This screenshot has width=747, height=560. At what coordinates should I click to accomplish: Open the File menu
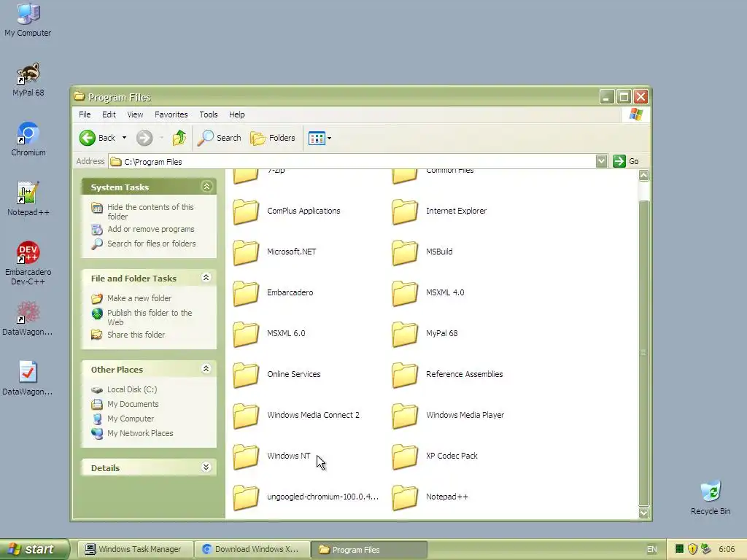pyautogui.click(x=85, y=114)
